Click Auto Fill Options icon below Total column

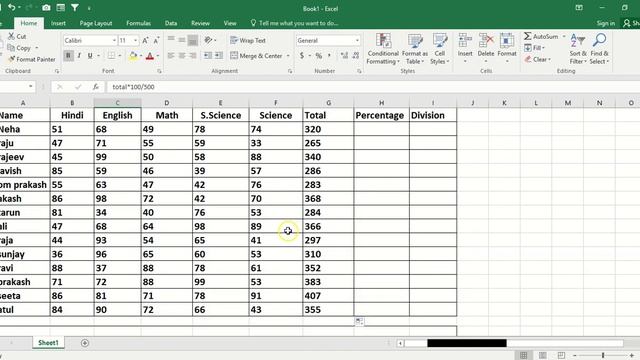coord(359,322)
